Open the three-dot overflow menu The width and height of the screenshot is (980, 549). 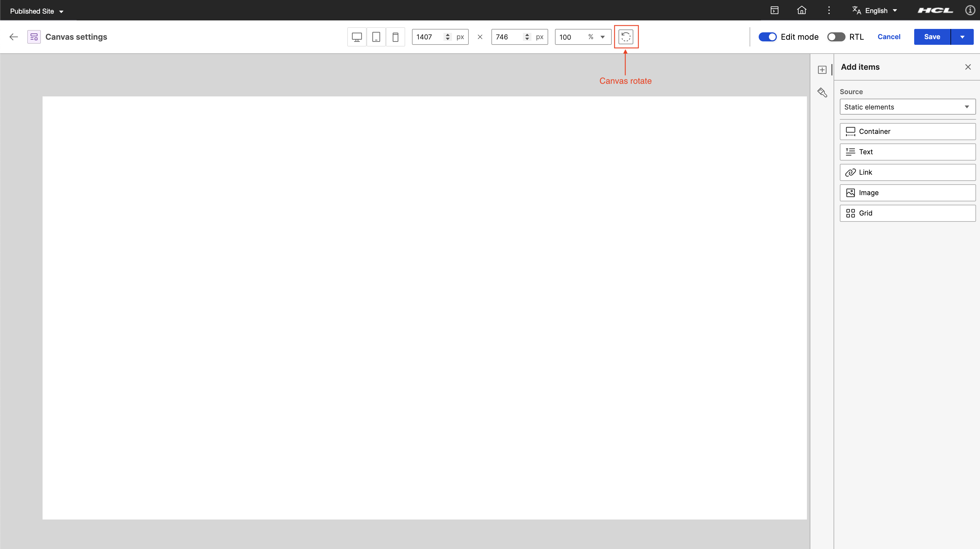(829, 11)
